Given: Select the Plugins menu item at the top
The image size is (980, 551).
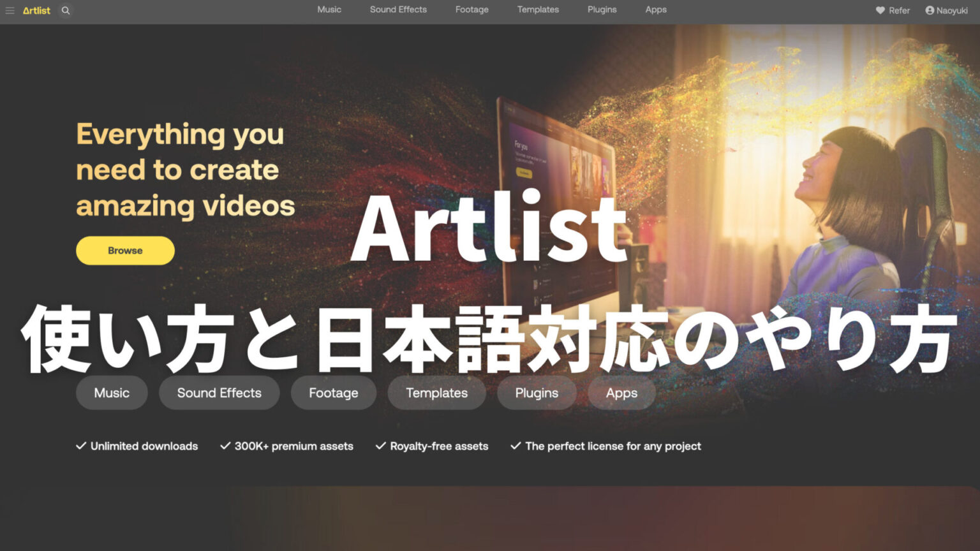Looking at the screenshot, I should tap(602, 10).
